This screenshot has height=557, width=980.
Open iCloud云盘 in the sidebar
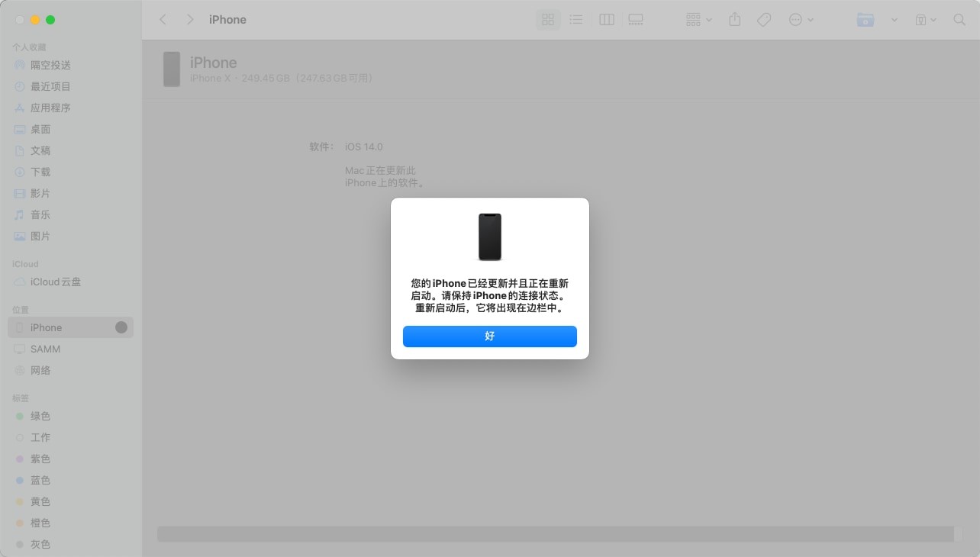tap(70, 282)
